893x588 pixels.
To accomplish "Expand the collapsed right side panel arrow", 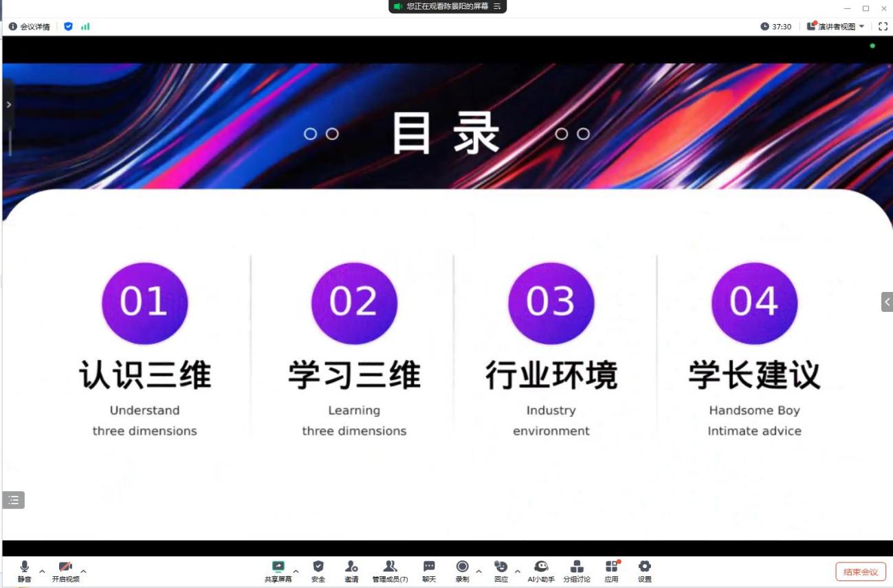I will pyautogui.click(x=887, y=302).
